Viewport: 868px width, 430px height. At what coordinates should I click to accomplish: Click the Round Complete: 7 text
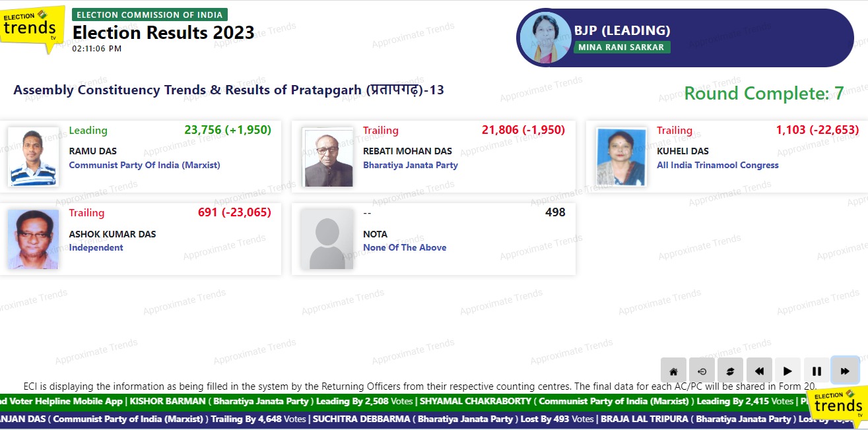click(764, 94)
